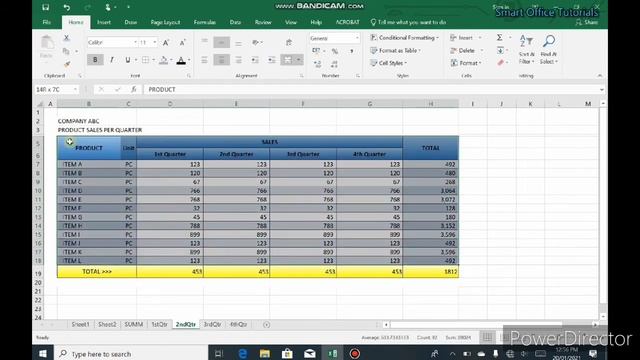Open the font size 11 dropdown
This screenshot has width=640, height=360.
[155, 42]
